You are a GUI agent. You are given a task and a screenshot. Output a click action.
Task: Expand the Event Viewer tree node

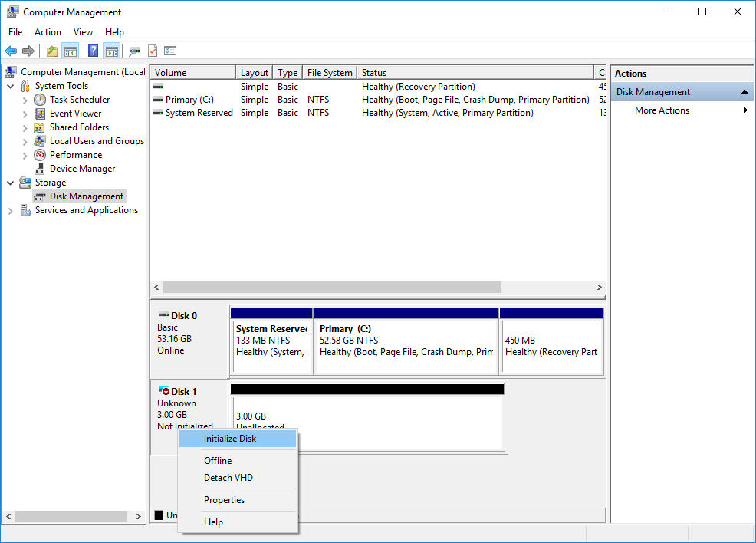click(25, 113)
